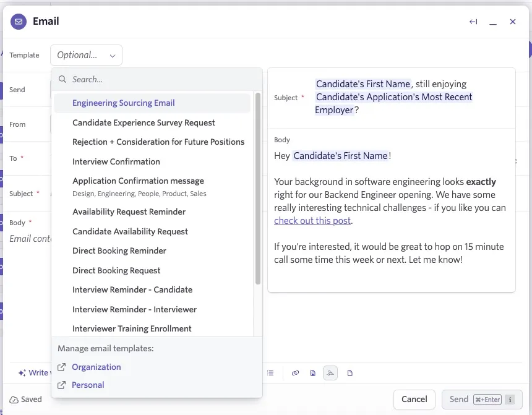Focus the template Search field

157,79
